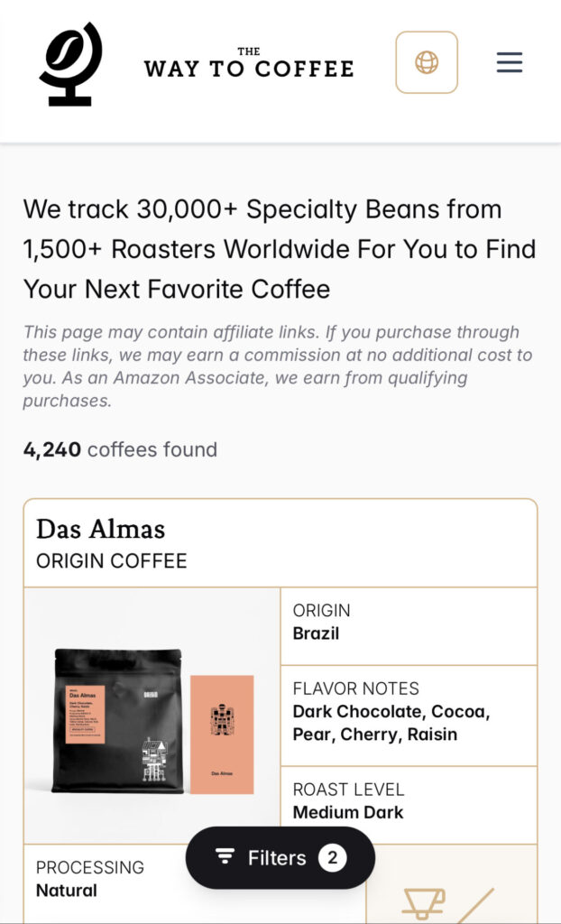This screenshot has height=924, width=561.
Task: Open the Filters button
Action: coord(280,858)
